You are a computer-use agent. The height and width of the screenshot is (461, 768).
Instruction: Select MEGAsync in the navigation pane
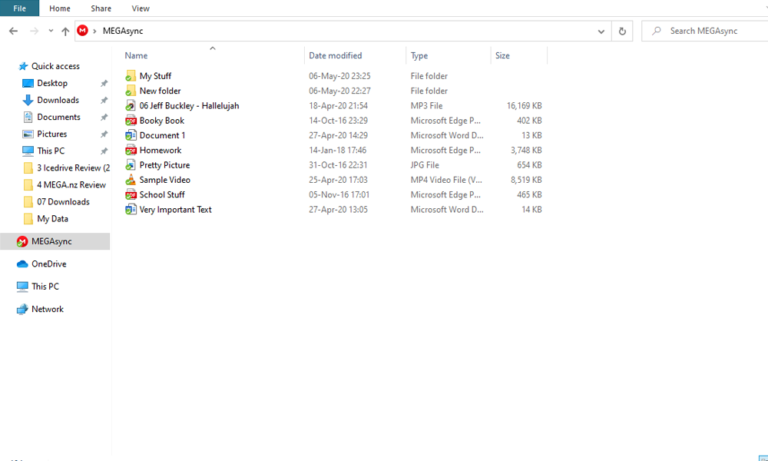51,241
